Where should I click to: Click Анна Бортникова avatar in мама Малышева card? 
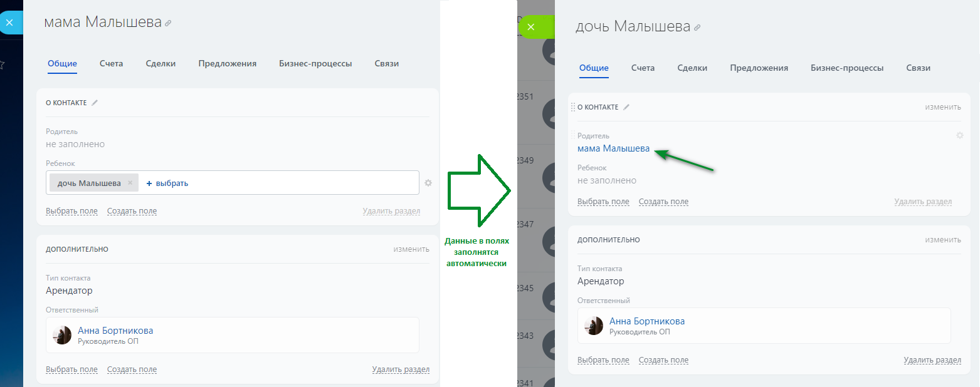(x=62, y=335)
